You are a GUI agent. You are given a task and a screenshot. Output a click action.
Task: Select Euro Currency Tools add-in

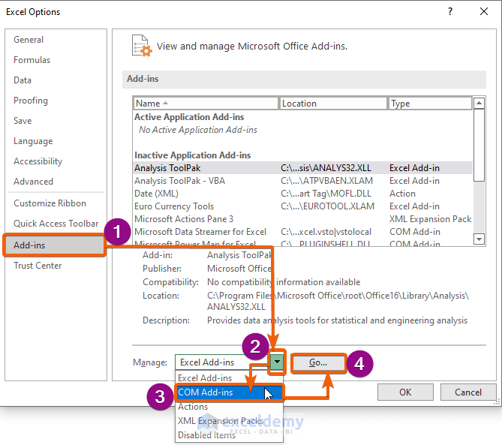[302, 206]
